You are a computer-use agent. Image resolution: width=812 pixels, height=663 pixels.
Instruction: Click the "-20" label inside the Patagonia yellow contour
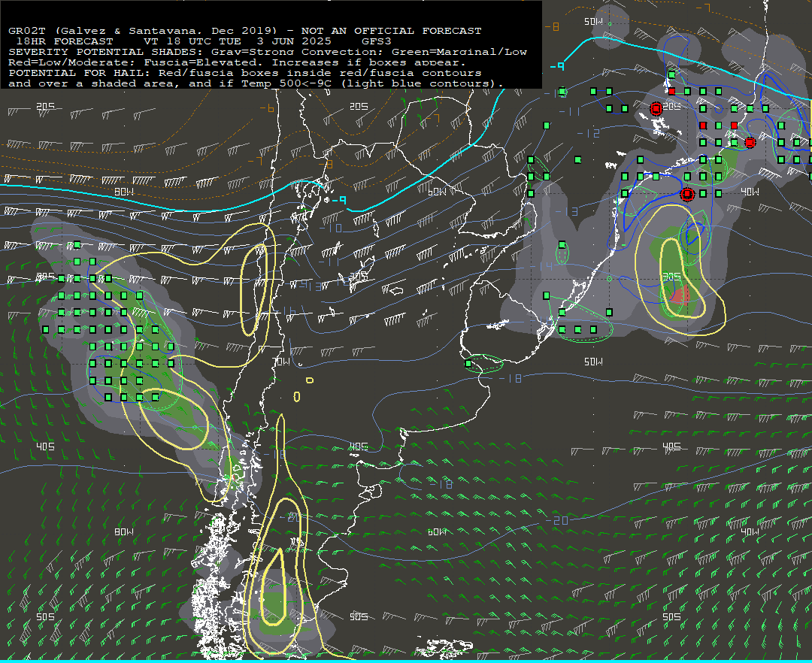(290, 517)
